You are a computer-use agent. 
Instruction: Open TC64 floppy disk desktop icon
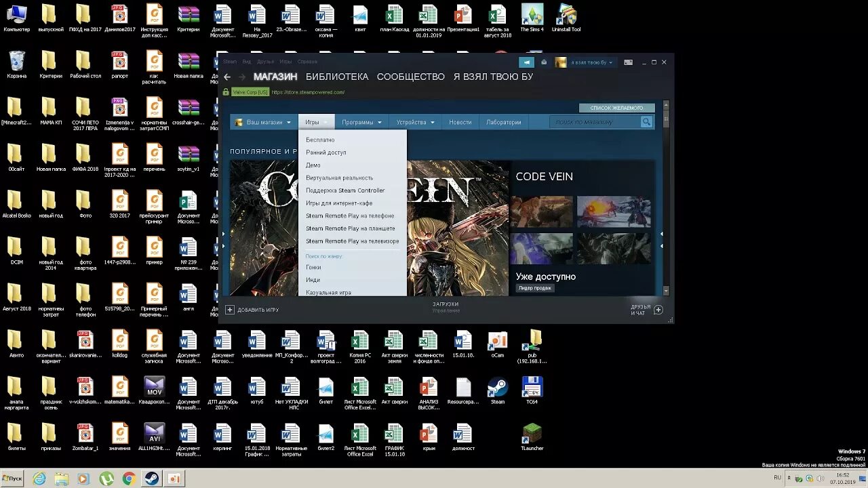pyautogui.click(x=532, y=390)
